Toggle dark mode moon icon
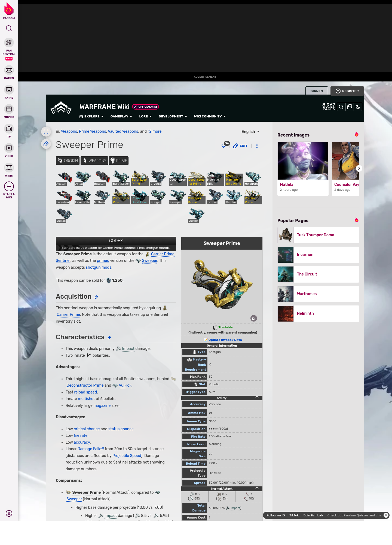Screen dimensions: 392x545 click(x=358, y=107)
